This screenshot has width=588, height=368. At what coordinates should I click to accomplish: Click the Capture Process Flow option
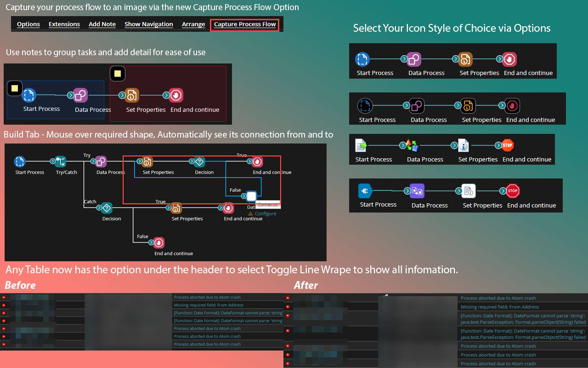(x=245, y=24)
